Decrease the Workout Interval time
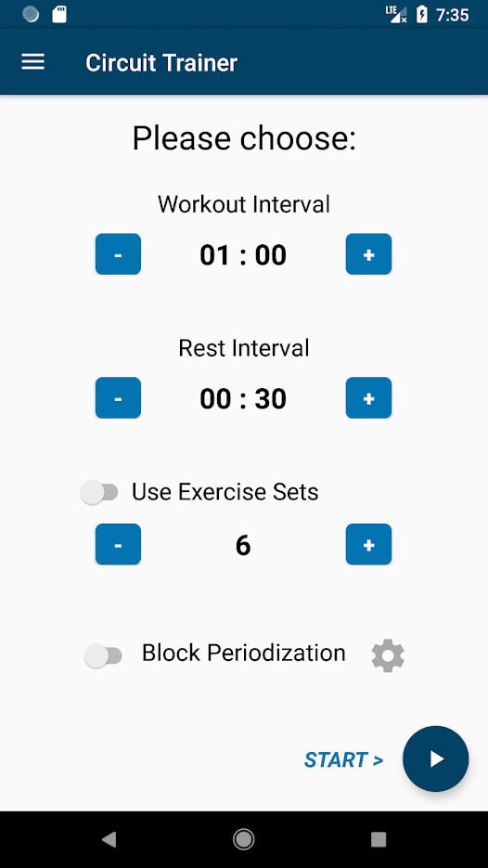This screenshot has width=488, height=868. [x=118, y=254]
